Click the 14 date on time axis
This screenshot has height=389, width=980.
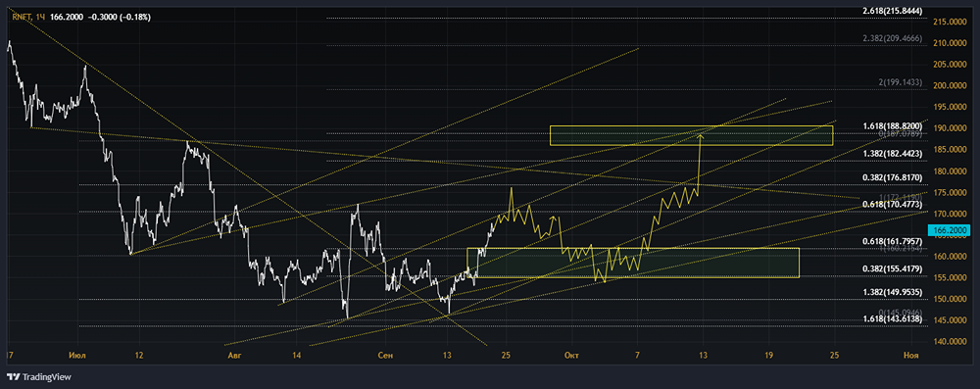click(x=297, y=356)
